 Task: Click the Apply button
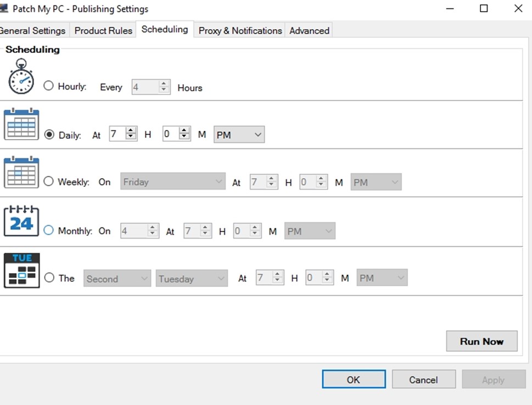coord(494,379)
